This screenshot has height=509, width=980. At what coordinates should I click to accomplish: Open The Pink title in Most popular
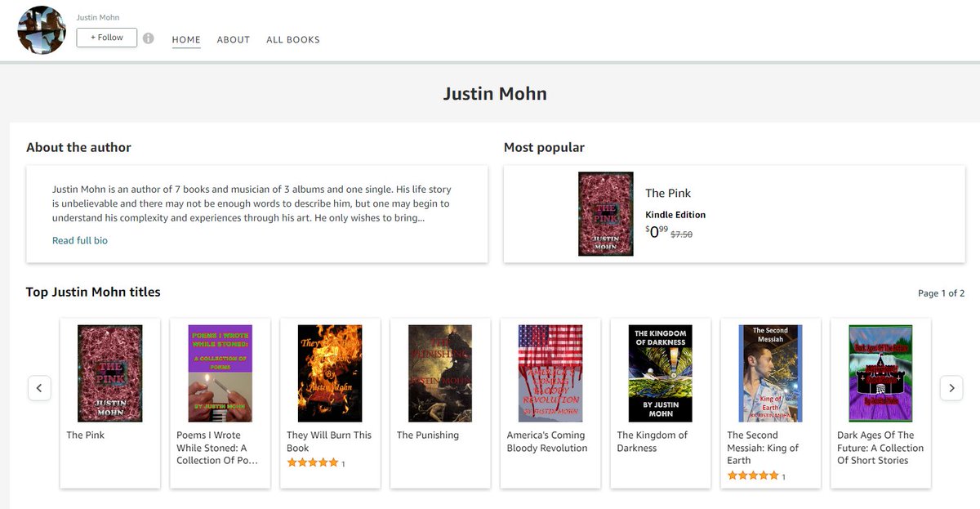coord(667,193)
